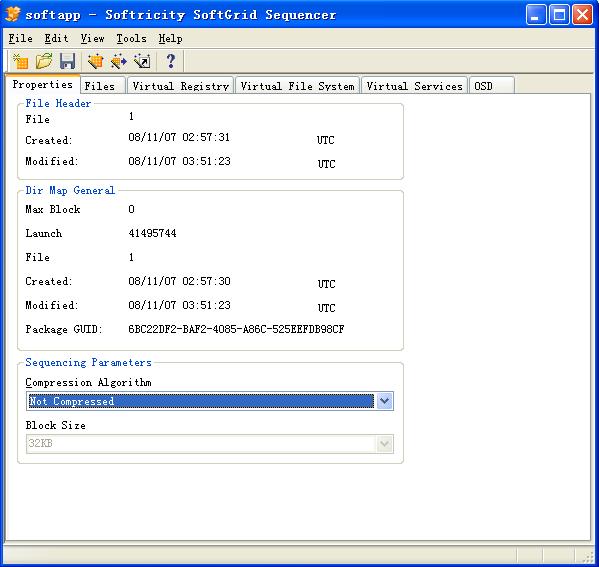Launch the Sequencing Wizard icon

(95, 61)
